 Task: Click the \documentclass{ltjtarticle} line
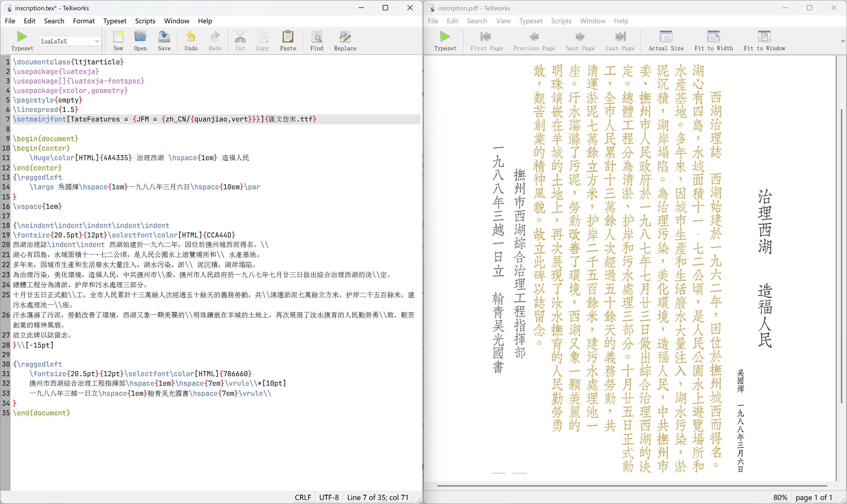[68, 62]
